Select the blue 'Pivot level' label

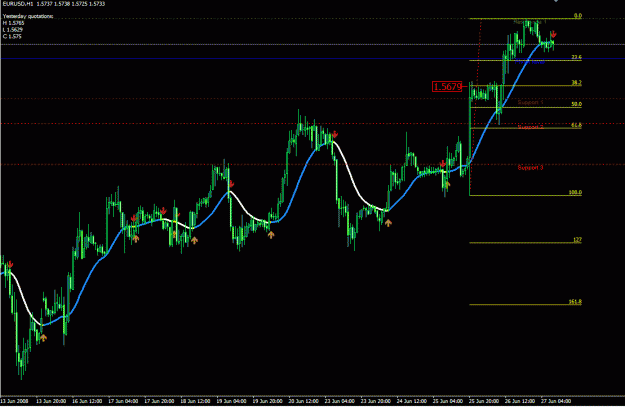pos(530,62)
